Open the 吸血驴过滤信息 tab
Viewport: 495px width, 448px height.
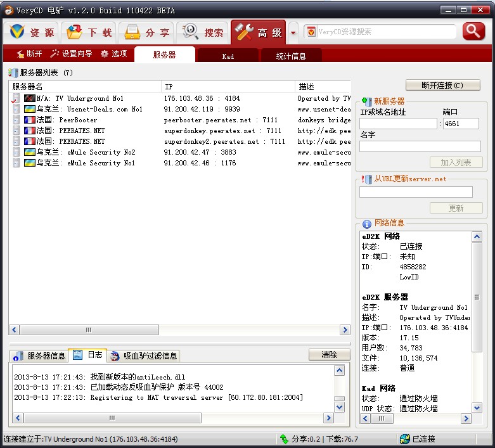143,356
